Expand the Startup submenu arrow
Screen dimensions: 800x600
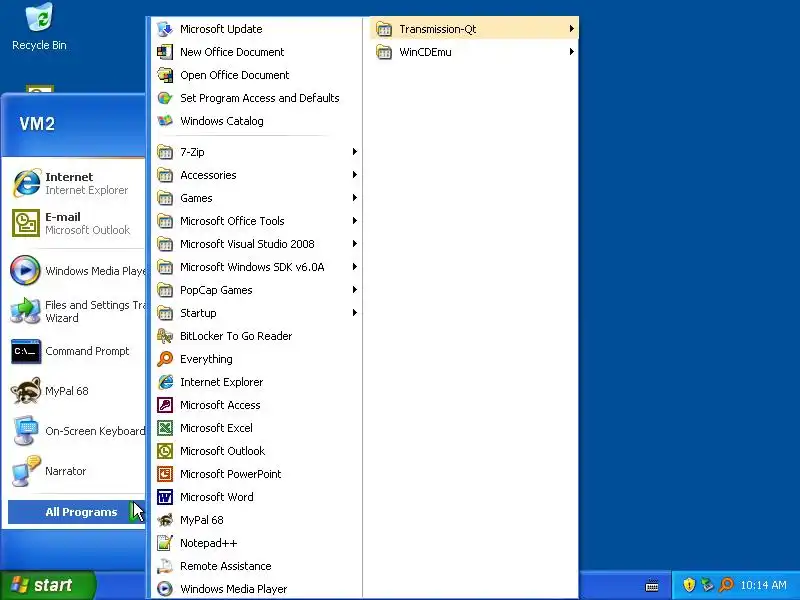[354, 313]
